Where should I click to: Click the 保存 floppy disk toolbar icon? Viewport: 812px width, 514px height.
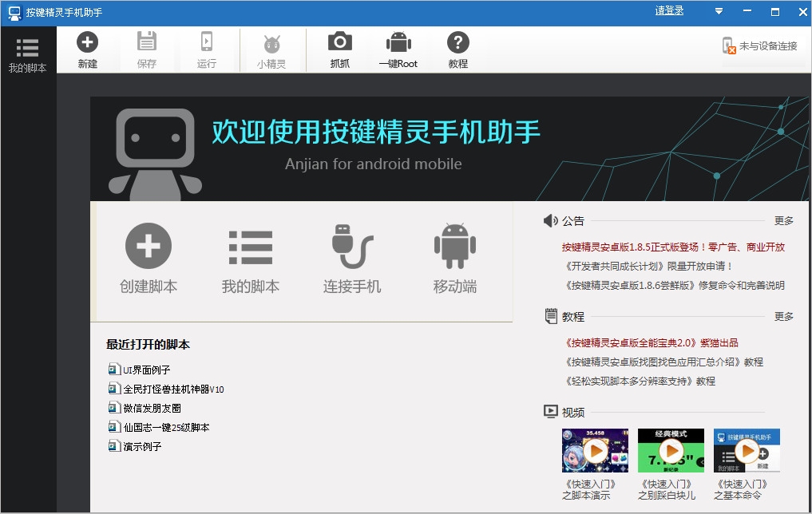pyautogui.click(x=147, y=42)
